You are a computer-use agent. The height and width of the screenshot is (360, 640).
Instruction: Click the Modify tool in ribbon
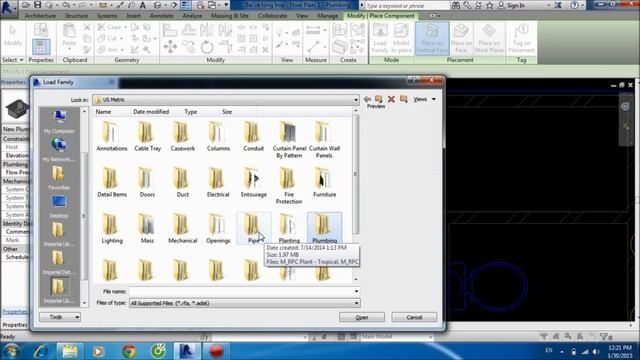pos(13,36)
